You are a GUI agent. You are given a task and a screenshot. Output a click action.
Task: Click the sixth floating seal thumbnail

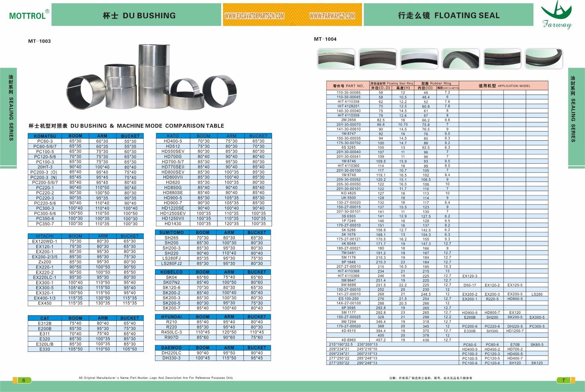click(544, 58)
